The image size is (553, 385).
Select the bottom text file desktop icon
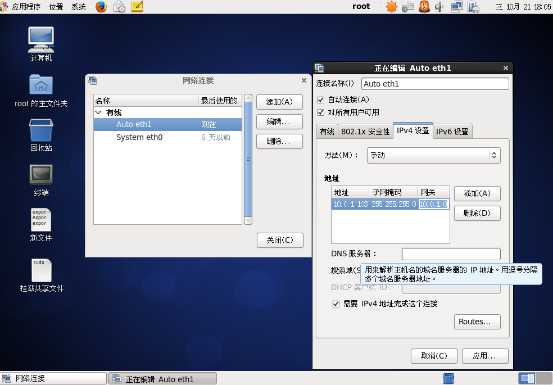click(x=41, y=275)
